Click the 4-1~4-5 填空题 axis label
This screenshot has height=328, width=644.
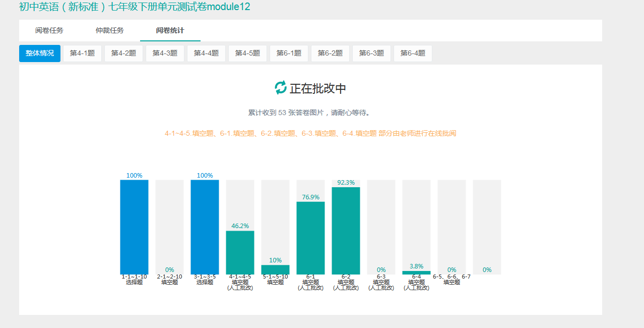coord(240,283)
